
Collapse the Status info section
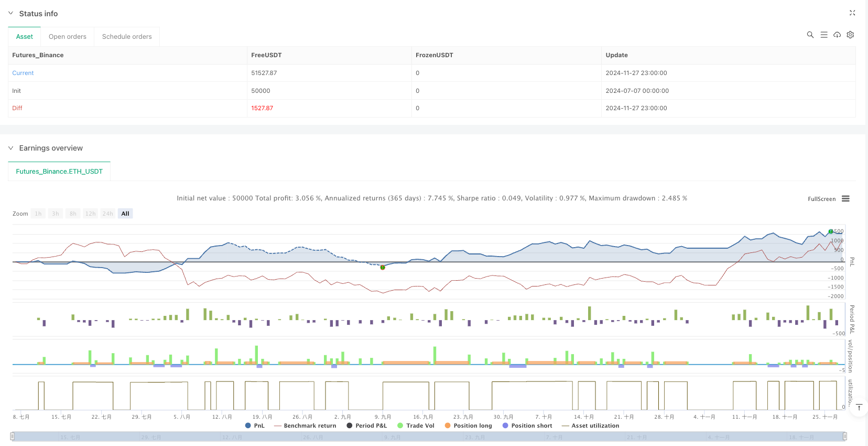click(x=10, y=13)
